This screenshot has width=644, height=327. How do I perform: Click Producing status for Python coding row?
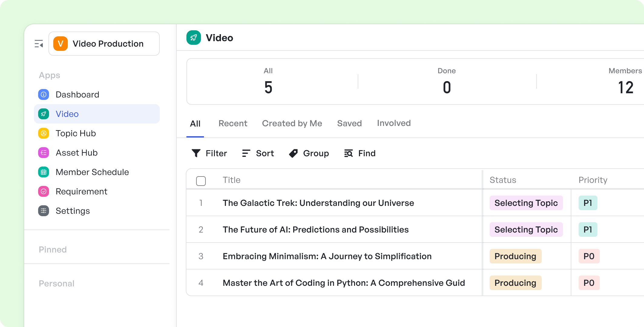pos(515,283)
